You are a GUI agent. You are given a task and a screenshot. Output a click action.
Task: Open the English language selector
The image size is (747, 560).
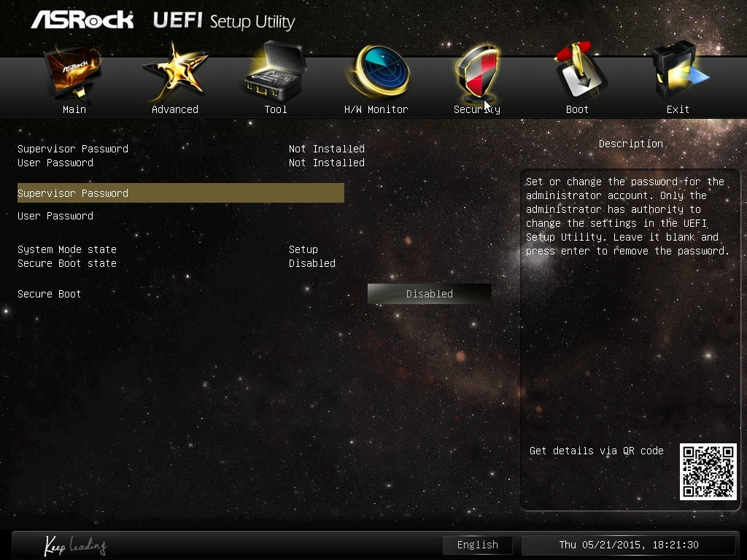pyautogui.click(x=477, y=545)
